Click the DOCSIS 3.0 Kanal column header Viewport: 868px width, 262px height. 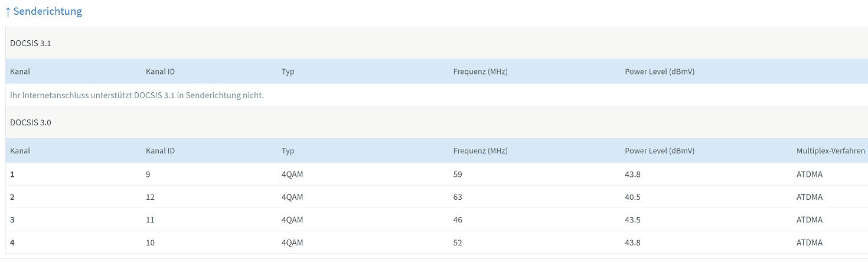point(20,151)
